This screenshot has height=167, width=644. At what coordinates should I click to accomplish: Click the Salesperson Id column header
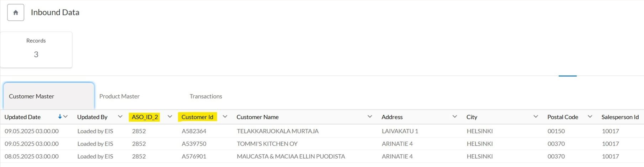pyautogui.click(x=620, y=117)
